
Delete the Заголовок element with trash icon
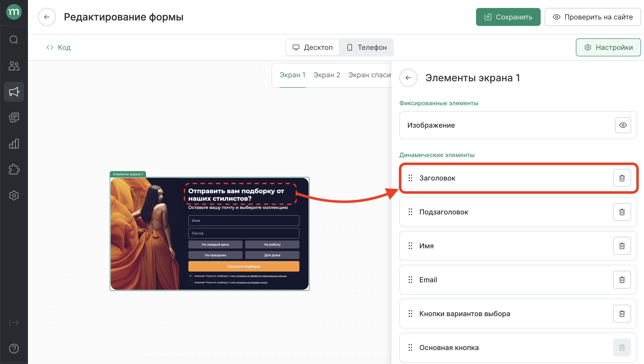pyautogui.click(x=622, y=178)
